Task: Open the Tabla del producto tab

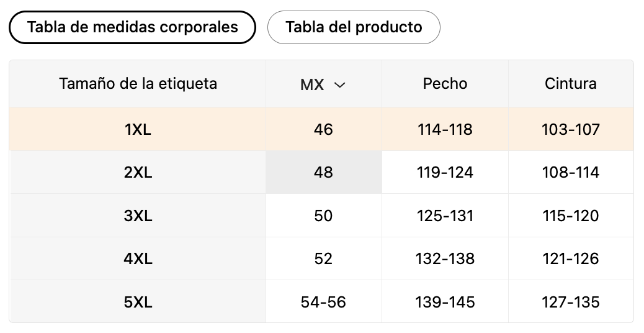Action: click(354, 27)
